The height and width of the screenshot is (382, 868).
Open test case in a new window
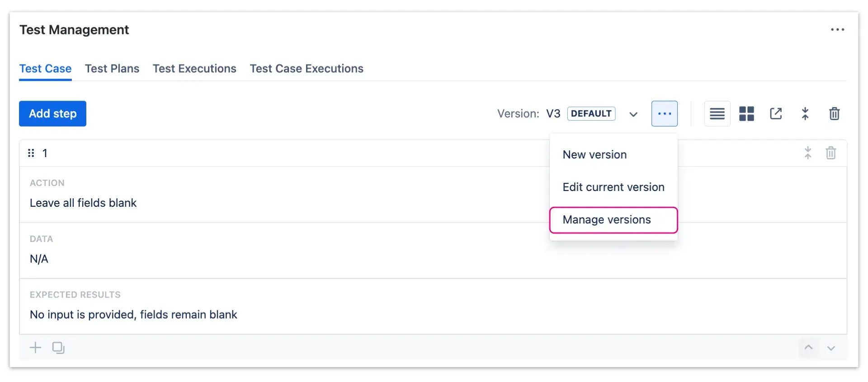(776, 113)
